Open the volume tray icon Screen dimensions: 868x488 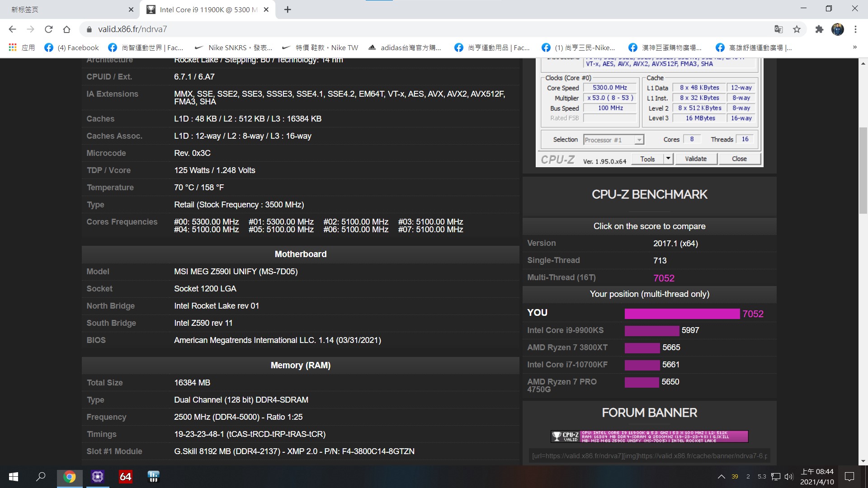coord(789,477)
